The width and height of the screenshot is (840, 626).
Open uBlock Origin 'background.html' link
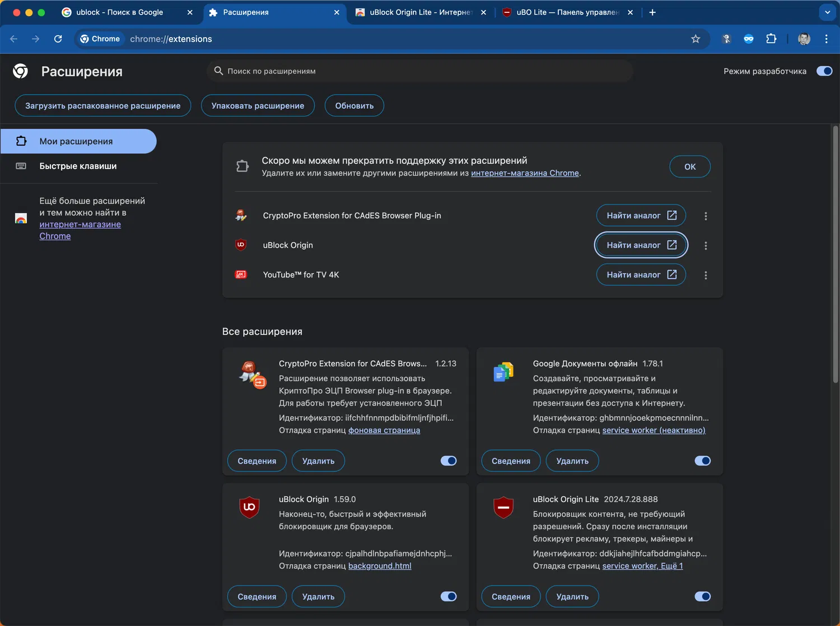380,566
